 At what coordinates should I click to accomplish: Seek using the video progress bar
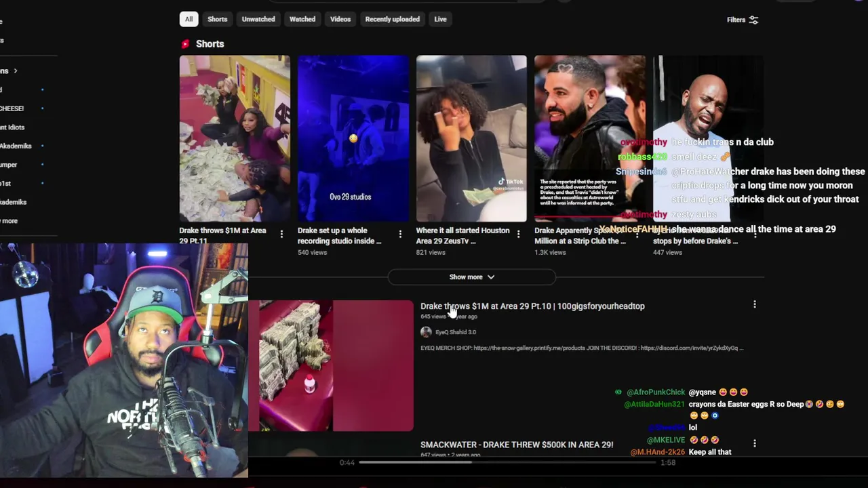pyautogui.click(x=508, y=462)
